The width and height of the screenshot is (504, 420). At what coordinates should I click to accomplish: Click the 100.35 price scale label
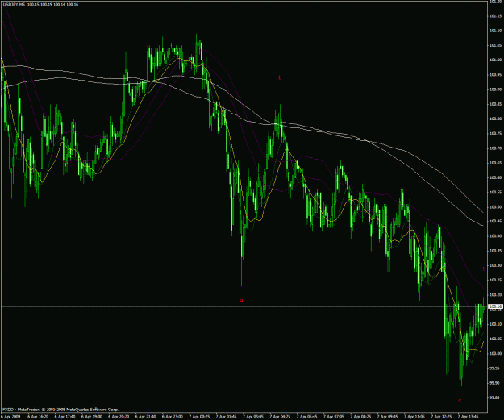point(495,251)
